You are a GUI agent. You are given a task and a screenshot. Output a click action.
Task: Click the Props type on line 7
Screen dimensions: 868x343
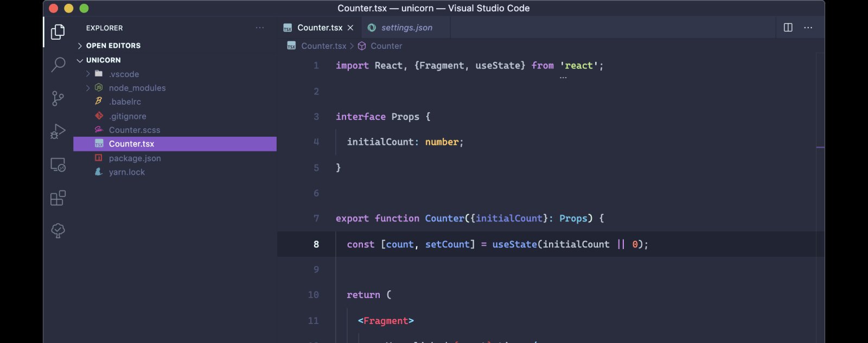pos(573,218)
